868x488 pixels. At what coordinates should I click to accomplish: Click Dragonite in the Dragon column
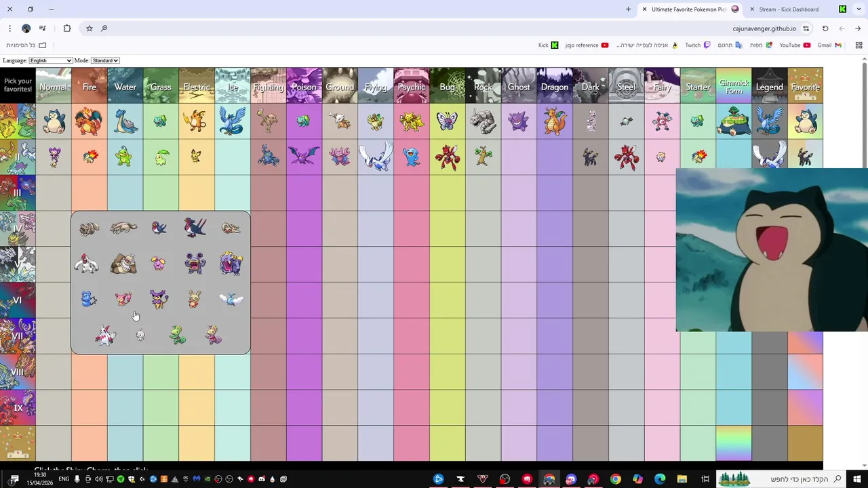point(555,121)
